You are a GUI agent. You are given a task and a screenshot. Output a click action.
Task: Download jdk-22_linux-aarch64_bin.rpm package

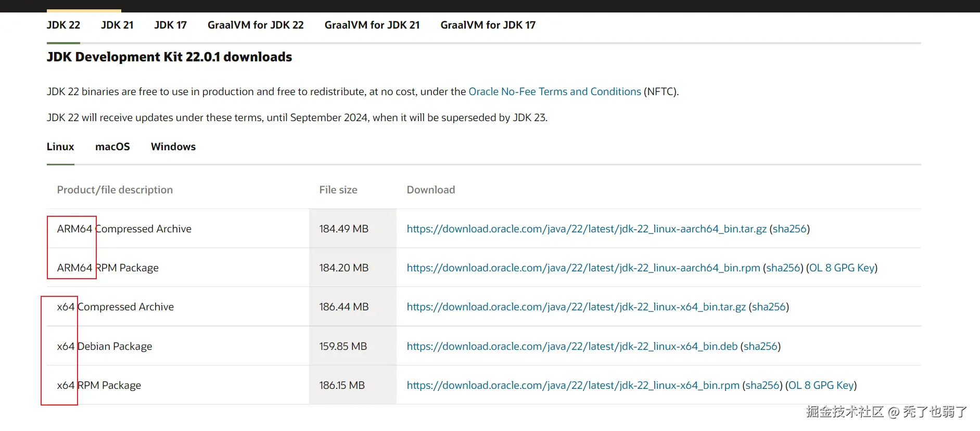(x=583, y=268)
